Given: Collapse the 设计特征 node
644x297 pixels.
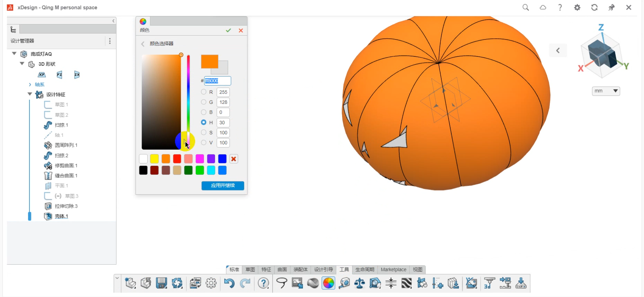Looking at the screenshot, I should pyautogui.click(x=30, y=94).
